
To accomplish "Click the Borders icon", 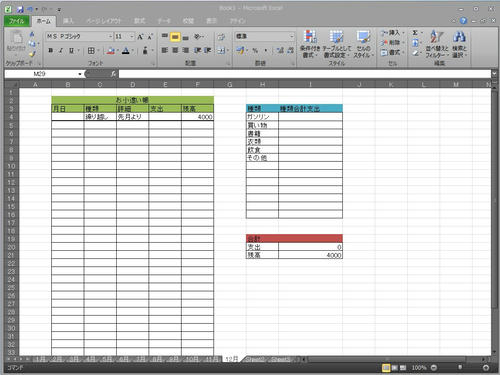I will (91, 51).
